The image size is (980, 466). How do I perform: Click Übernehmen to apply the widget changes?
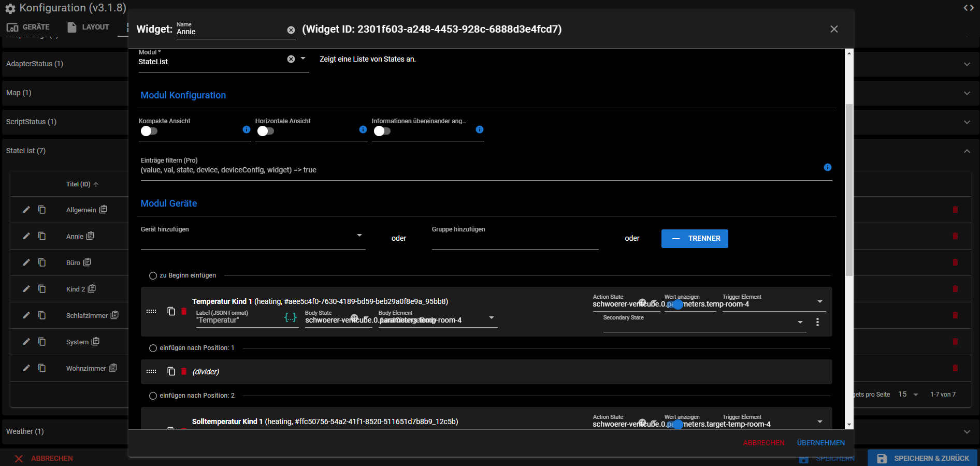pyautogui.click(x=820, y=443)
